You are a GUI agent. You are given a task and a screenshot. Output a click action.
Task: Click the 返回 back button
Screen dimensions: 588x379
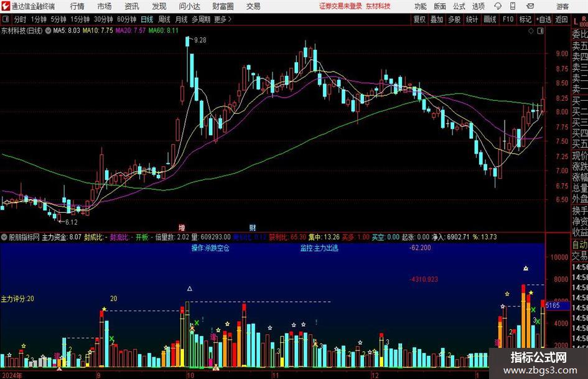(x=561, y=19)
